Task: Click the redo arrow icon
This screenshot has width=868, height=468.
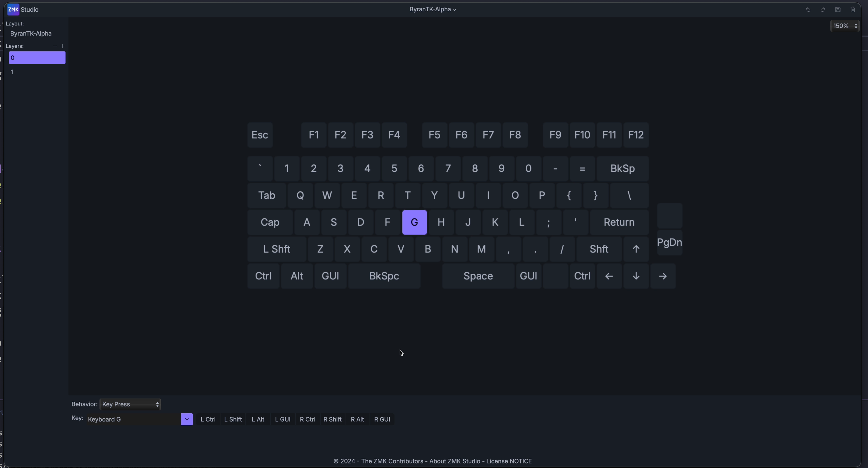Action: click(823, 10)
